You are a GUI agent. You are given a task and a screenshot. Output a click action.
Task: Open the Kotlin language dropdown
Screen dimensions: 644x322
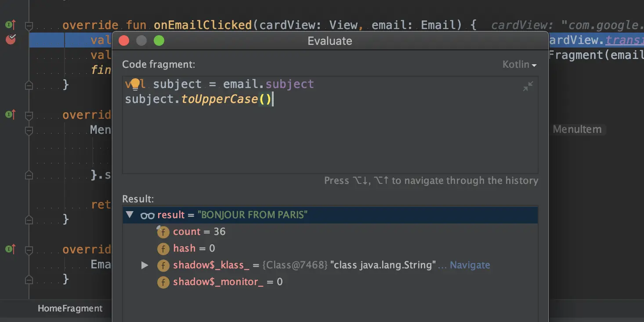519,65
